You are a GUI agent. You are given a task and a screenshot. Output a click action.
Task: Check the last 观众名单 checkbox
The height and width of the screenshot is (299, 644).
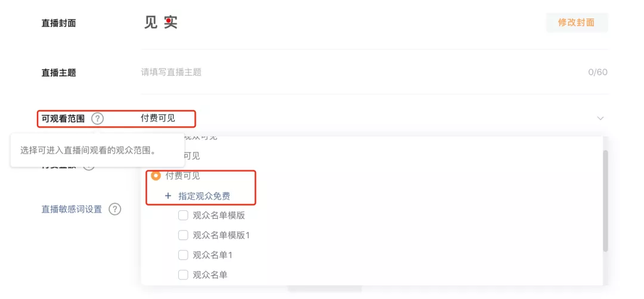183,275
